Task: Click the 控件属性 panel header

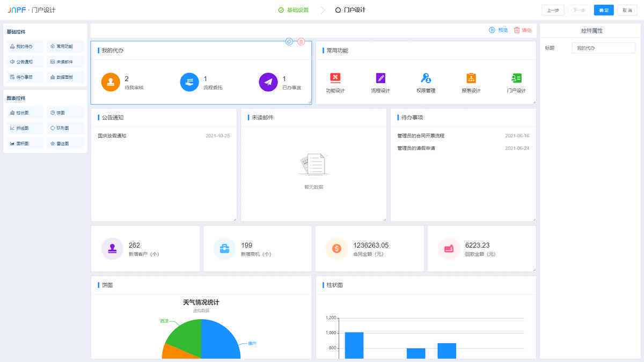Action: 592,31
